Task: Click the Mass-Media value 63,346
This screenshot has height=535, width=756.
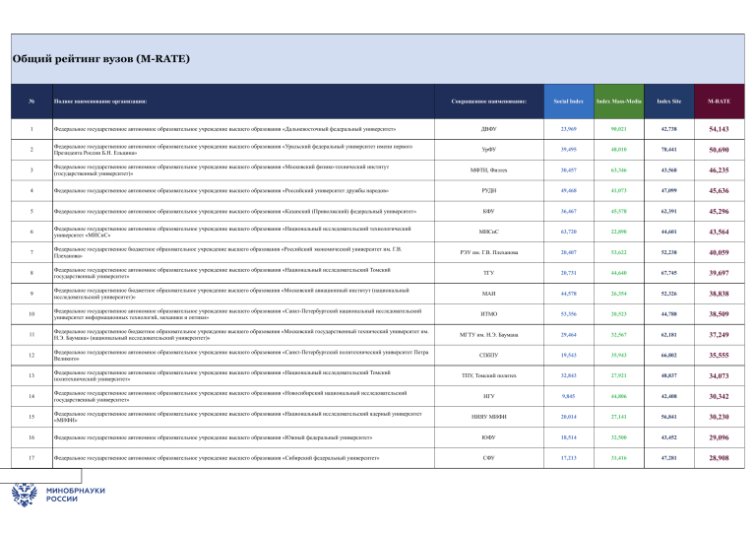Action: (618, 170)
